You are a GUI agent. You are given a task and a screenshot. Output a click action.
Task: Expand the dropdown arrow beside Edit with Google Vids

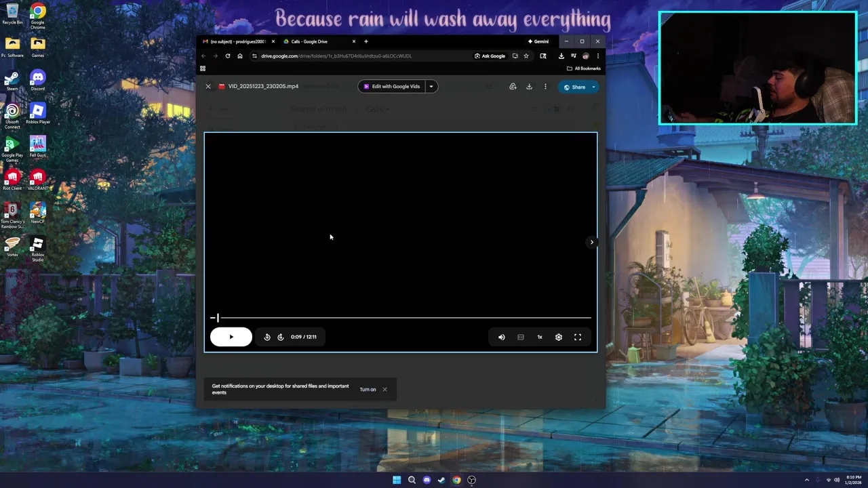coord(431,87)
